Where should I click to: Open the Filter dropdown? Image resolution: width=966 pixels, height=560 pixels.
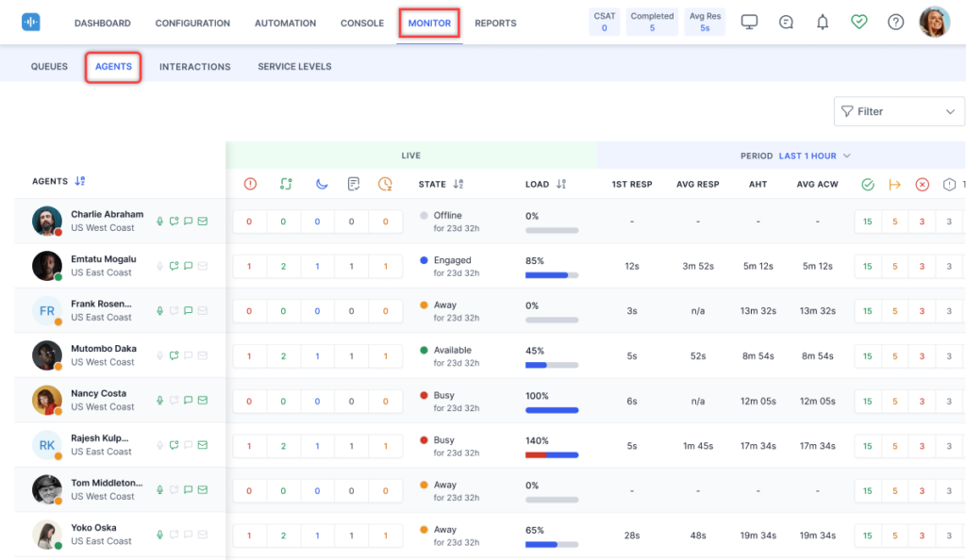point(897,111)
